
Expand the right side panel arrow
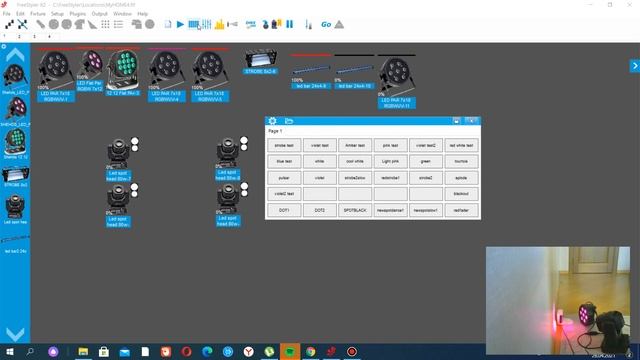635,66
